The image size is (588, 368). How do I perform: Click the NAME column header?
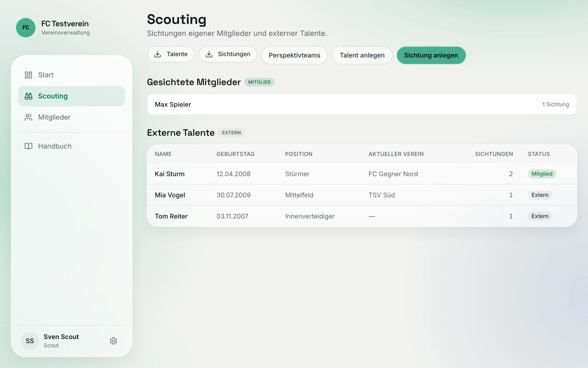163,154
